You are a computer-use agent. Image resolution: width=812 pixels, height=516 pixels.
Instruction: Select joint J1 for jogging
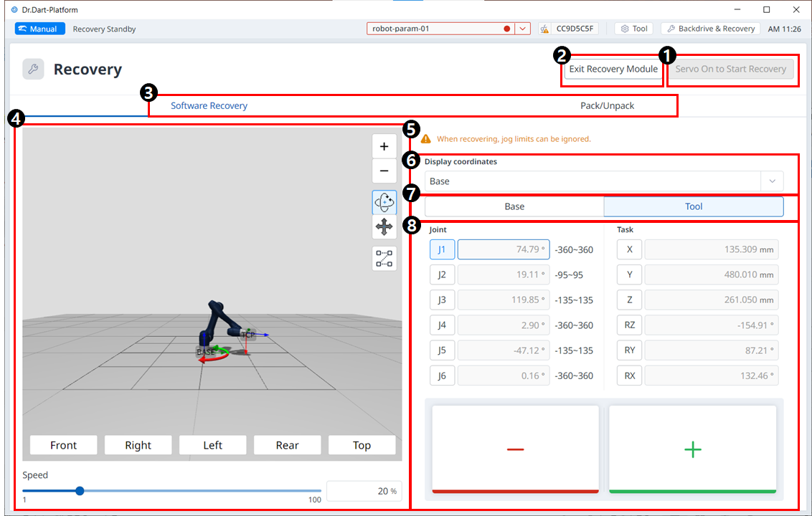click(x=442, y=249)
